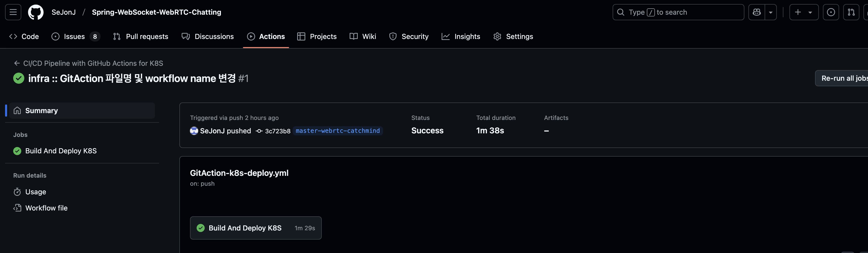This screenshot has height=253, width=868.
Task: Click GitAction-k8s-deploy.yml workflow heading
Action: tap(239, 173)
